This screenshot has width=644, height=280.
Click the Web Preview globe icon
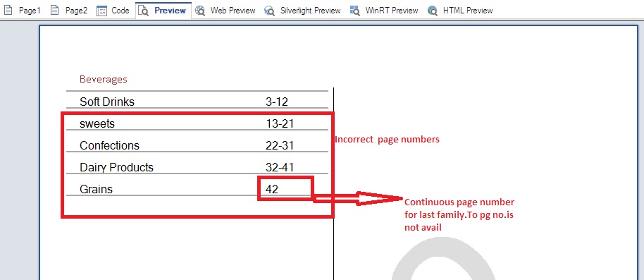(200, 11)
